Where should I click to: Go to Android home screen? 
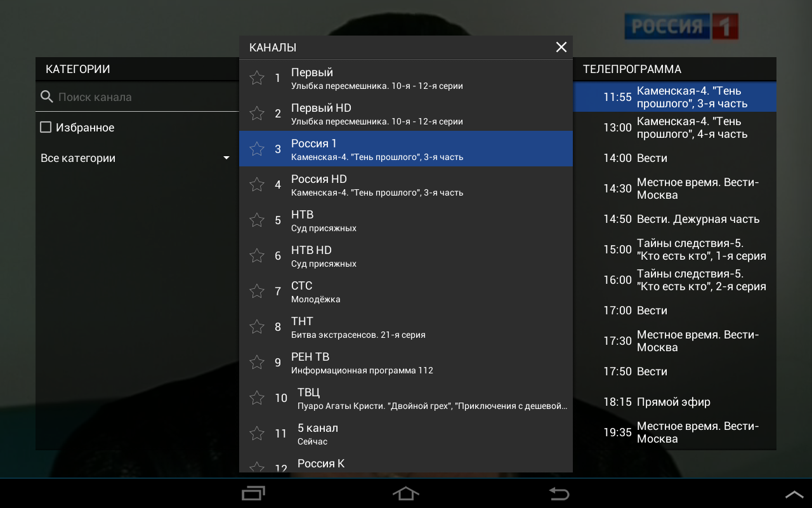click(x=406, y=493)
